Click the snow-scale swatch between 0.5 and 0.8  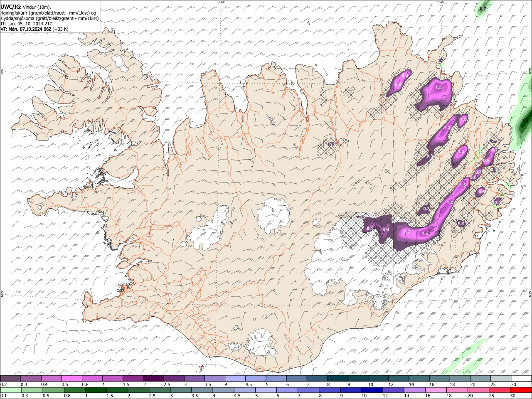click(72, 378)
